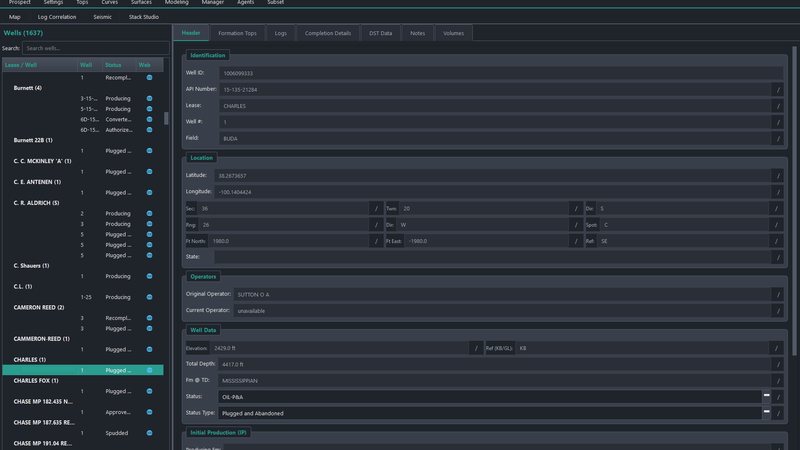Click the edit icon beside Original Operator

click(778, 294)
